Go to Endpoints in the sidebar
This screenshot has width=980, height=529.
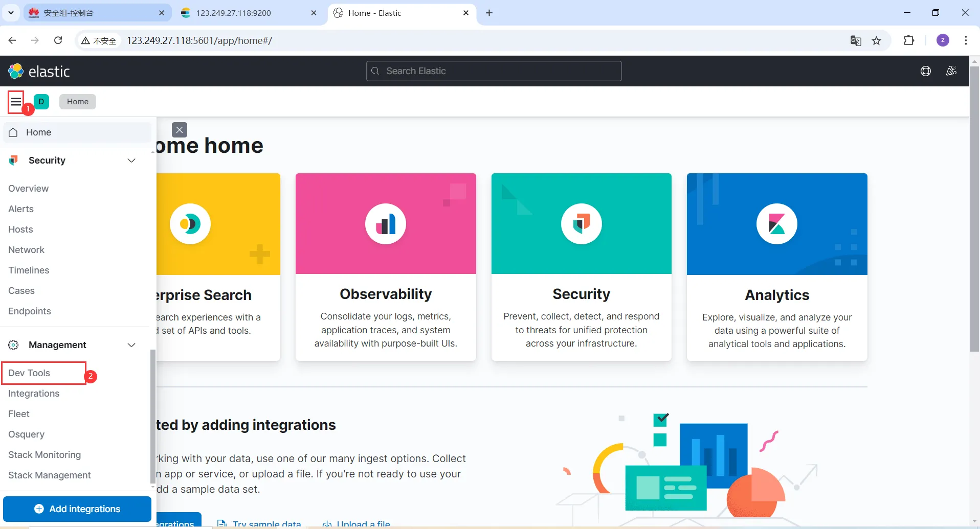coord(30,311)
